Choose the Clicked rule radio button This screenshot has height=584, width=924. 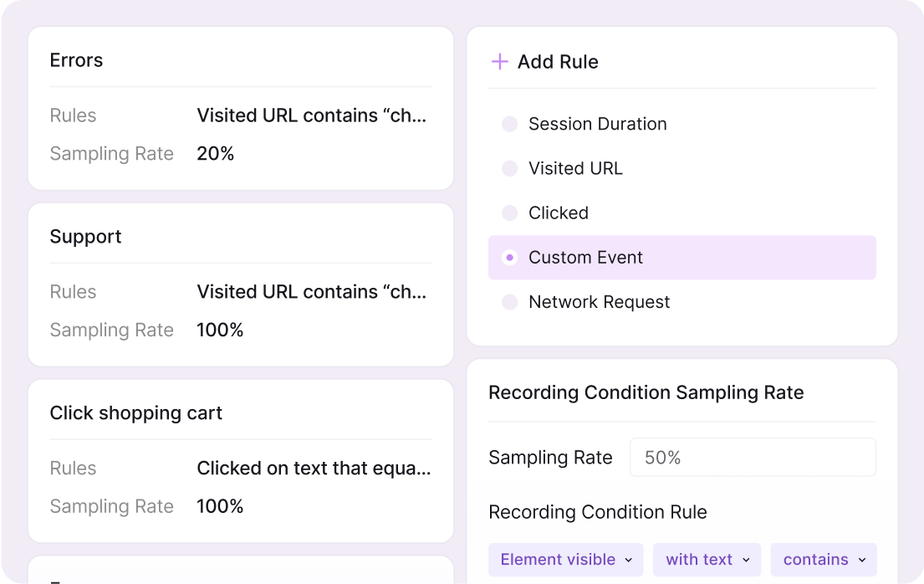pos(509,213)
